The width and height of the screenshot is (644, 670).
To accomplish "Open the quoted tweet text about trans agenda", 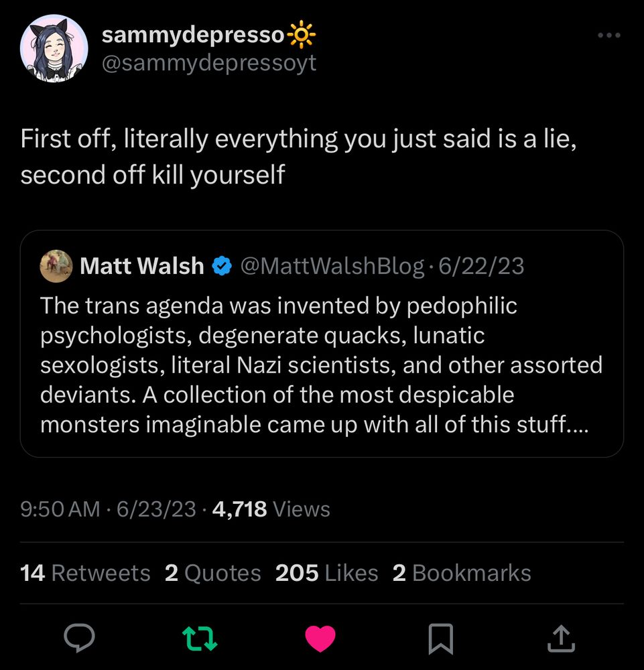I will [322, 365].
